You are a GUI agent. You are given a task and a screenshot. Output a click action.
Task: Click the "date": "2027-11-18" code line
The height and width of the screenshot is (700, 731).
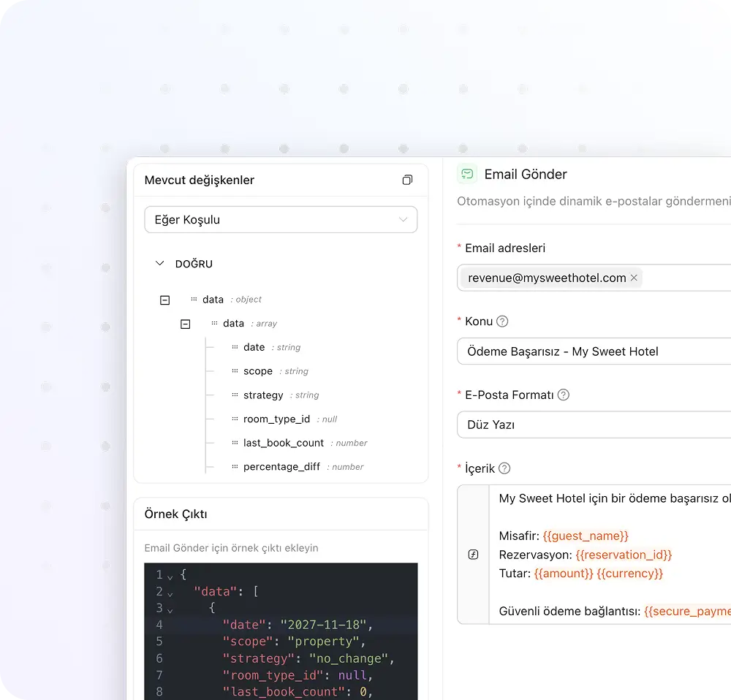298,625
